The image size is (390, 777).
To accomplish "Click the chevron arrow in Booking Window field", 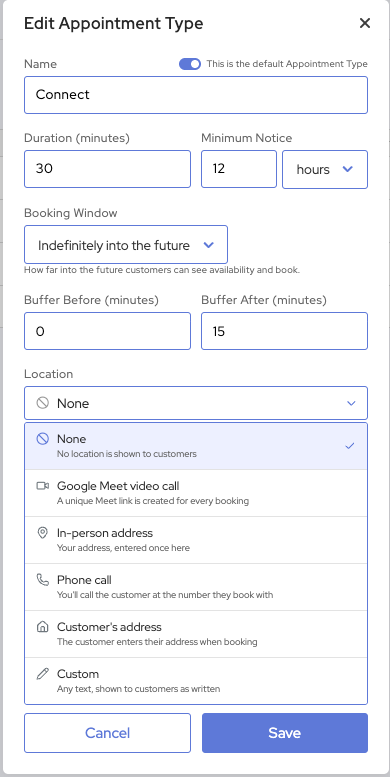I will 209,245.
